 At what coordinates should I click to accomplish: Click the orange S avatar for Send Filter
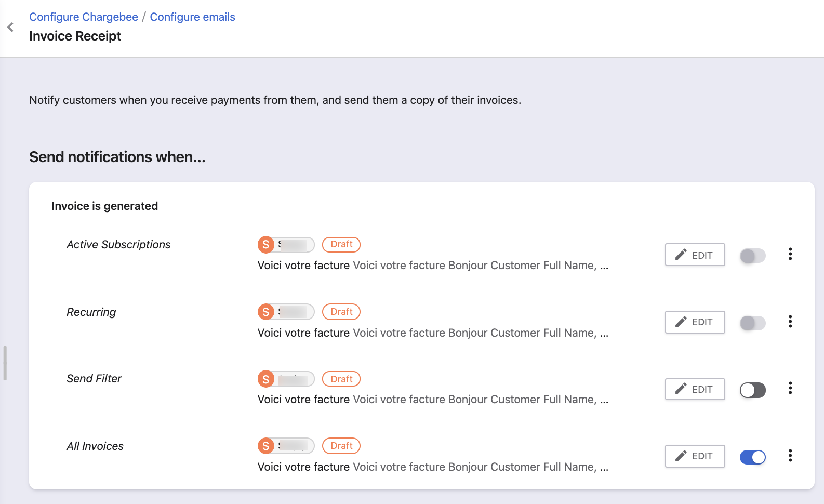(x=266, y=379)
